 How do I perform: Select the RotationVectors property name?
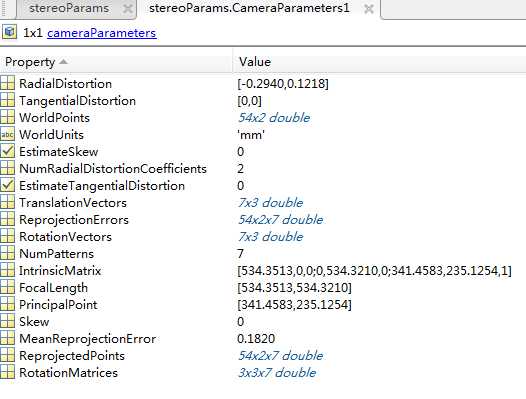tap(65, 237)
